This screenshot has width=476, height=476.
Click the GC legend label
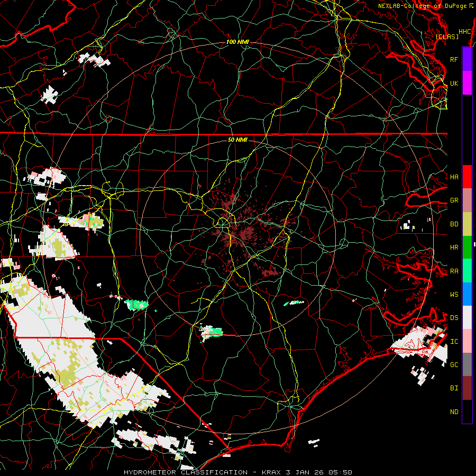click(454, 365)
